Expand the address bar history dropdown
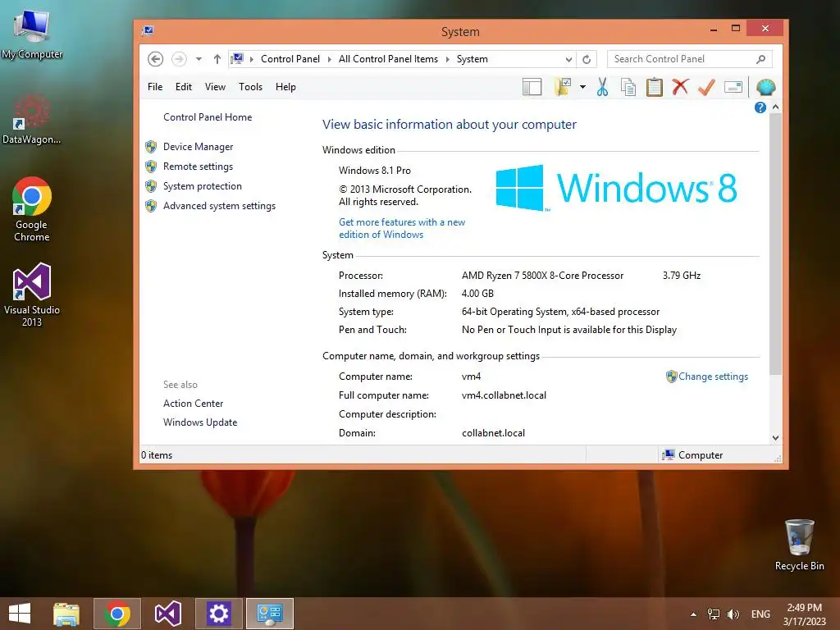840x630 pixels. tap(568, 59)
